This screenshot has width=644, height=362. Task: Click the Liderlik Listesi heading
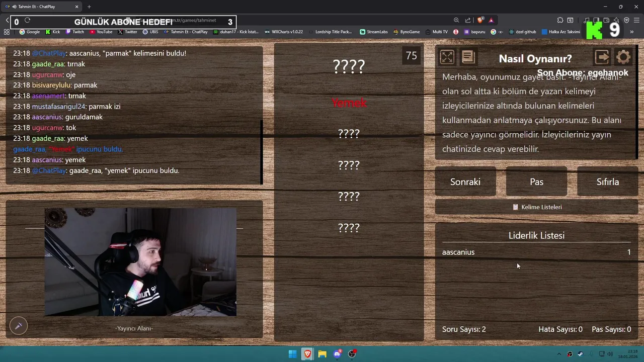536,236
